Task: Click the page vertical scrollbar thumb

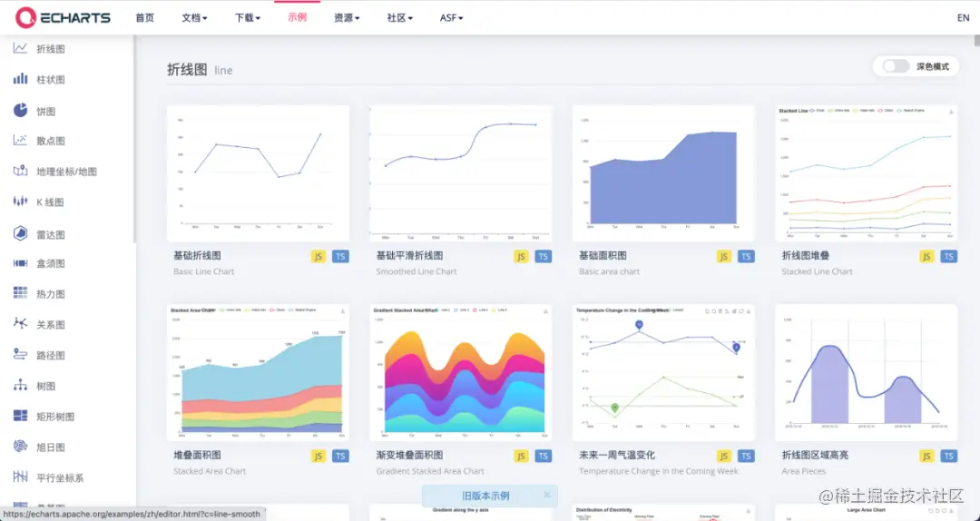Action: 976,41
